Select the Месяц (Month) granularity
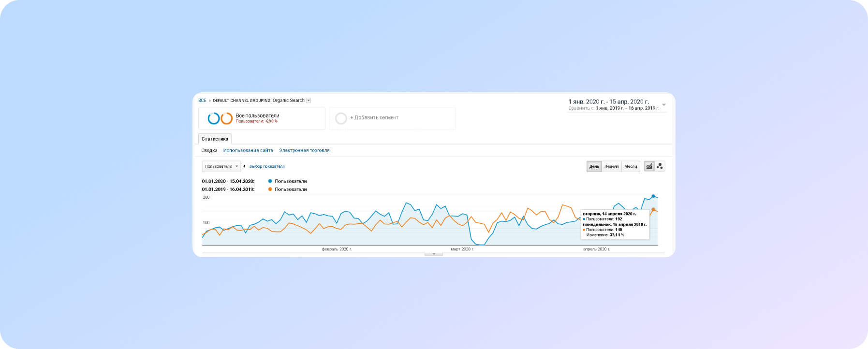The image size is (868, 349). [x=631, y=166]
